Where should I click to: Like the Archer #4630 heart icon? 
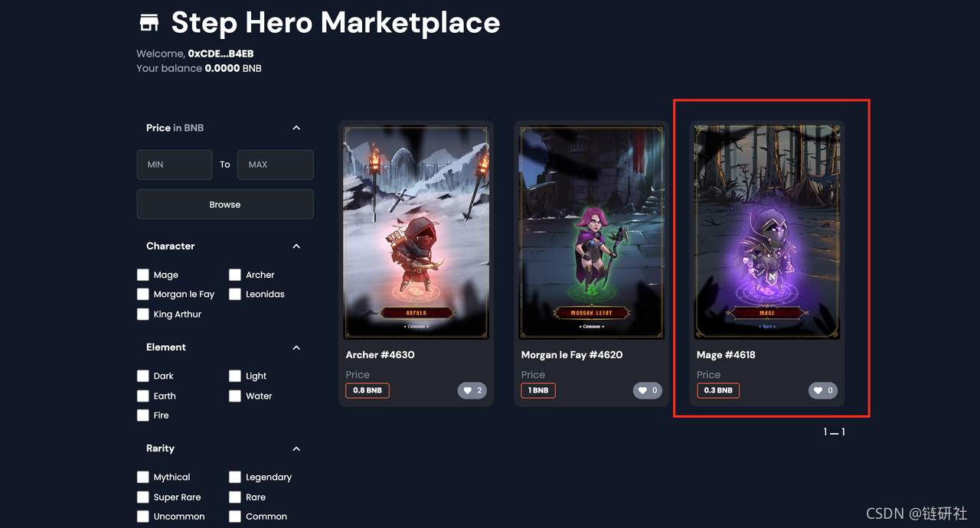pyautogui.click(x=466, y=390)
